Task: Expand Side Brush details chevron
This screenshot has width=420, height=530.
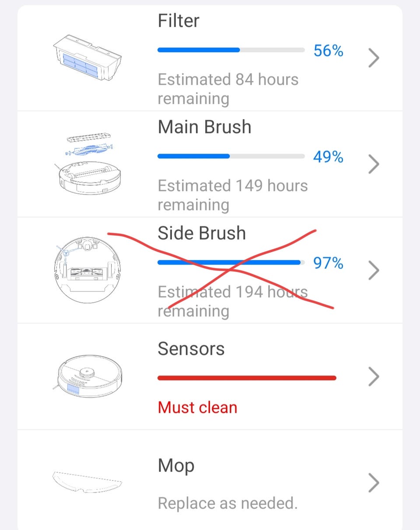Action: [x=373, y=270]
